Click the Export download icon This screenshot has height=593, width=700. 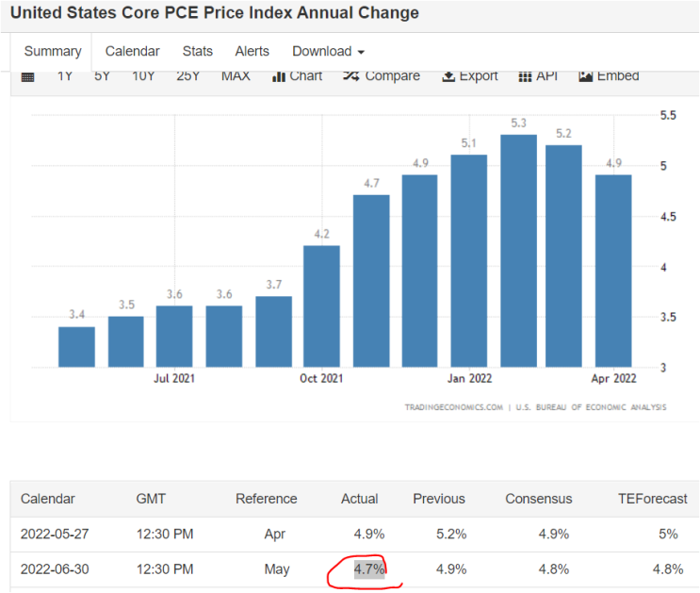click(448, 77)
